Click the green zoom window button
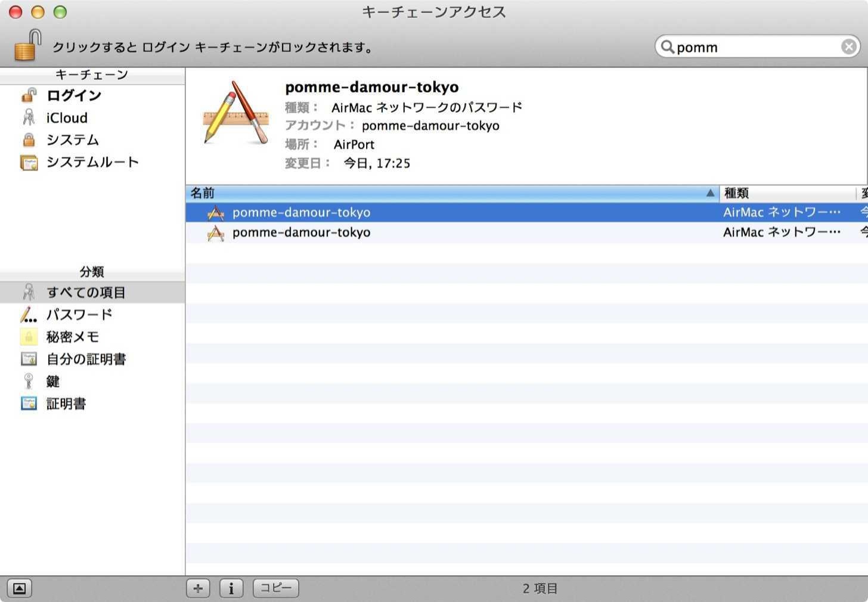The image size is (868, 602). [60, 12]
